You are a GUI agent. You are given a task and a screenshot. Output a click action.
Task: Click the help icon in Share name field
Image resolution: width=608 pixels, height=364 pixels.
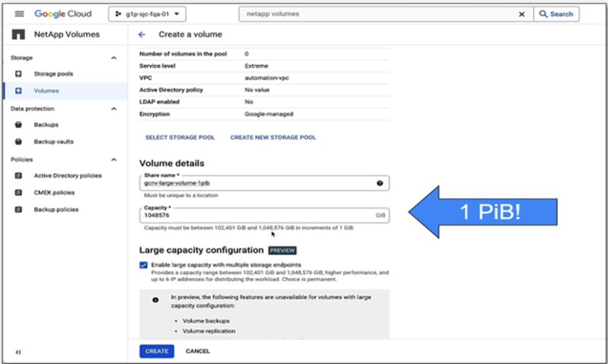pos(380,184)
